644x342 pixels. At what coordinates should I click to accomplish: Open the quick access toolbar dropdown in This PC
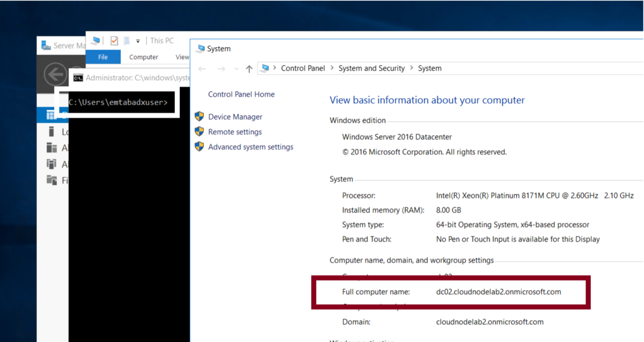click(138, 41)
